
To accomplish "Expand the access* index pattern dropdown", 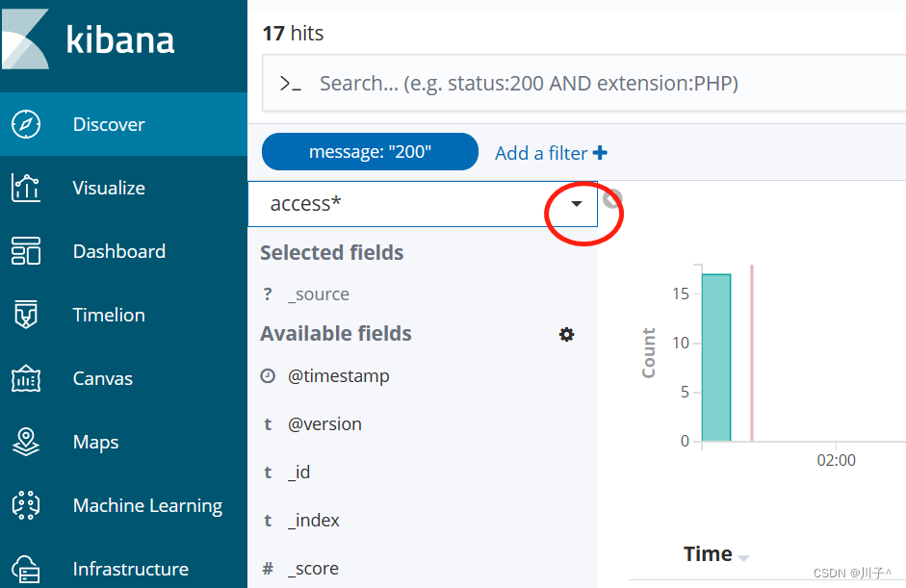I will click(x=577, y=204).
